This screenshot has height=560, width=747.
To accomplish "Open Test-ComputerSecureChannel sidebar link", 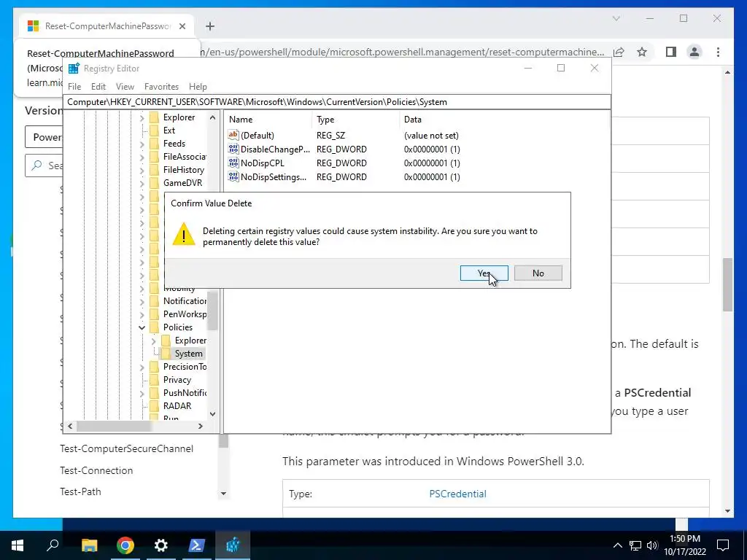I will click(127, 449).
